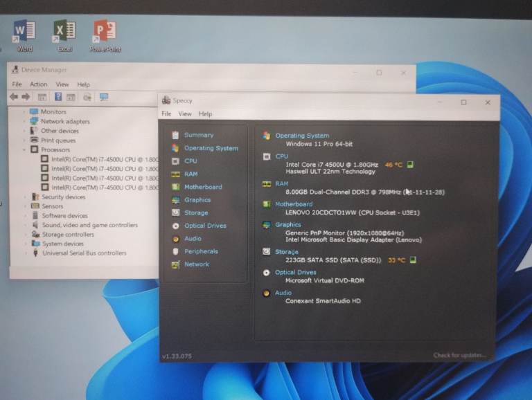532x400 pixels.
Task: Maximize the Speccy window
Action: (x=463, y=102)
